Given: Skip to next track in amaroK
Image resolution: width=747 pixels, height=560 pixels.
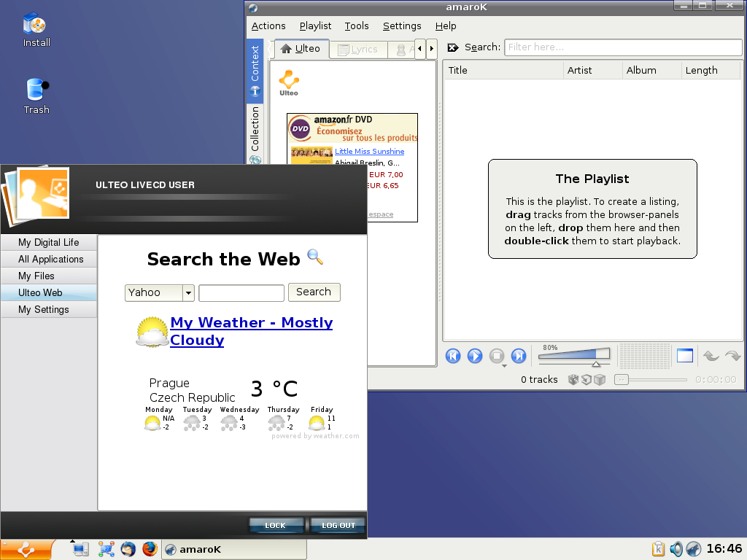Looking at the screenshot, I should point(519,356).
